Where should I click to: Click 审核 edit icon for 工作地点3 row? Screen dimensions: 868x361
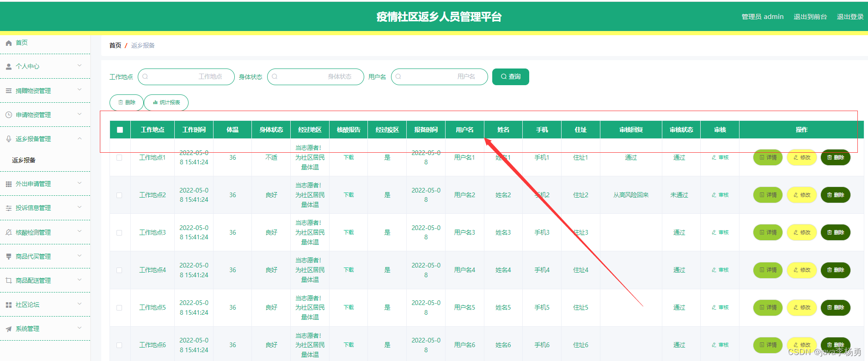pyautogui.click(x=714, y=233)
